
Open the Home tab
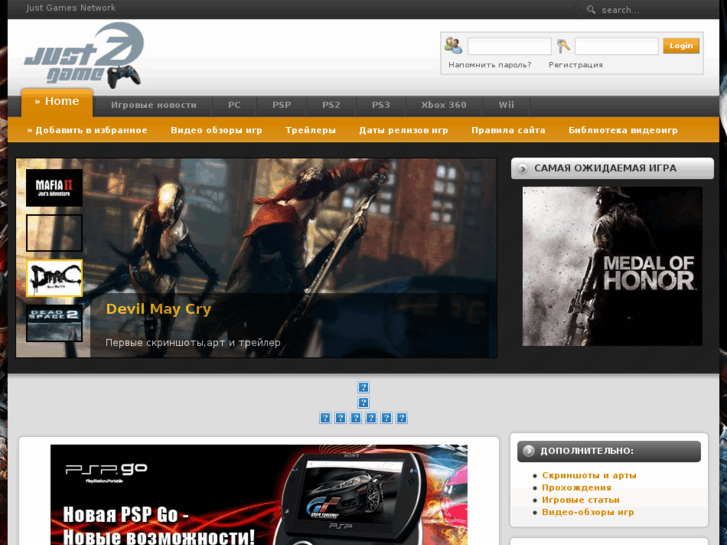[x=57, y=102]
